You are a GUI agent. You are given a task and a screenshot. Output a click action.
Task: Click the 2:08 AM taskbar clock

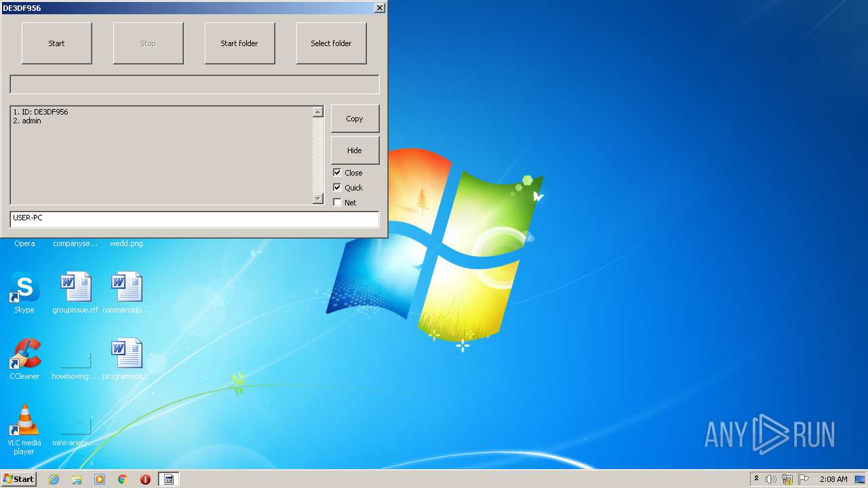tap(833, 479)
